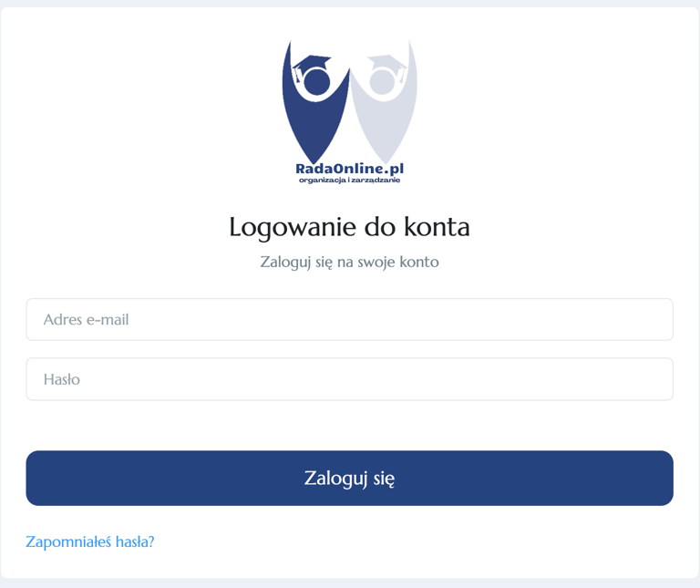The height and width of the screenshot is (588, 700).
Task: Click the Zaloguj się button
Action: pos(350,479)
